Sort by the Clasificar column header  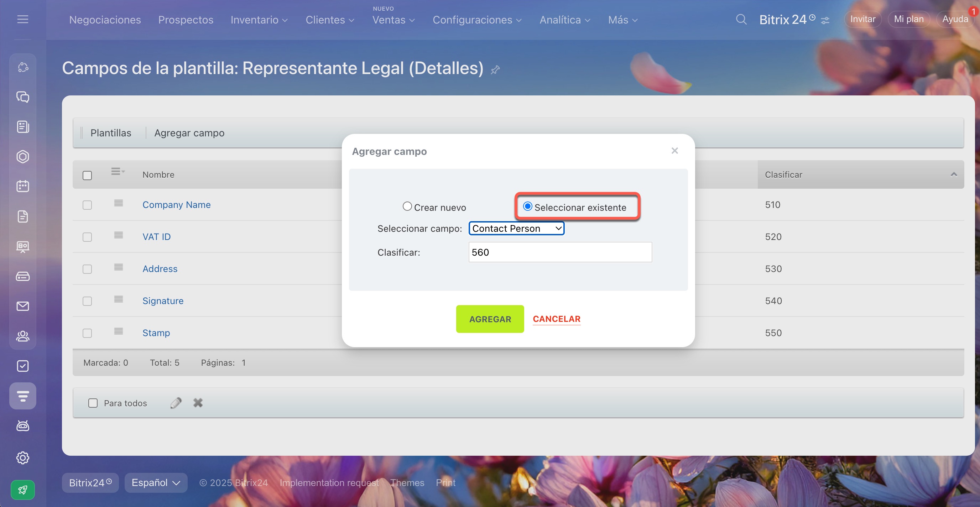pyautogui.click(x=861, y=174)
